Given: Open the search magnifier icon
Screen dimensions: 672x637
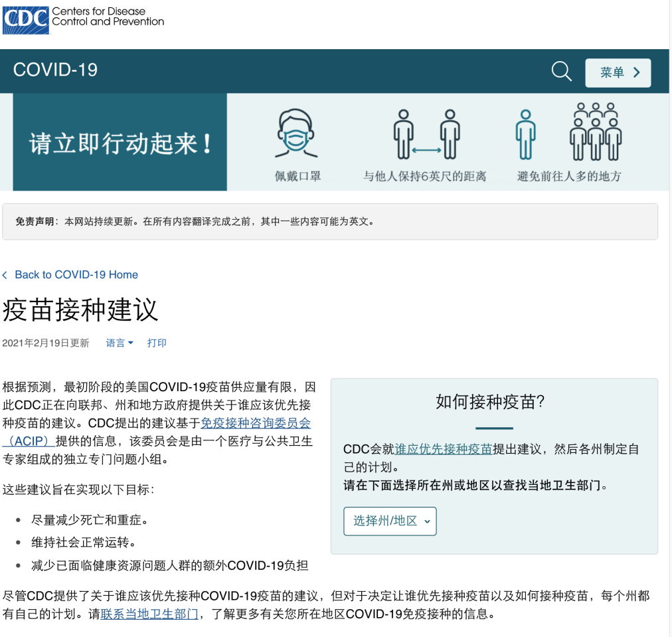Looking at the screenshot, I should (561, 71).
